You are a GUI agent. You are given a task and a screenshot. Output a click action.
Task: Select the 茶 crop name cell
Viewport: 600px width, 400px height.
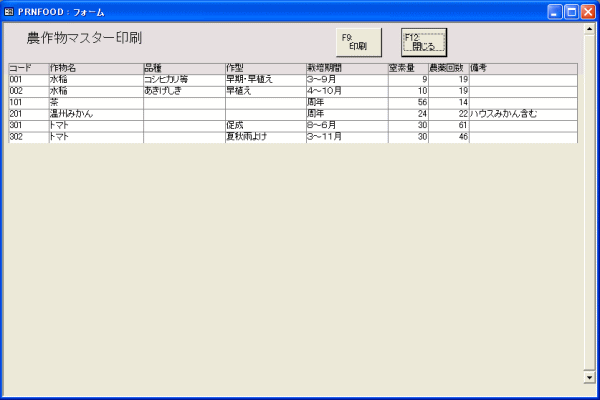coord(95,102)
